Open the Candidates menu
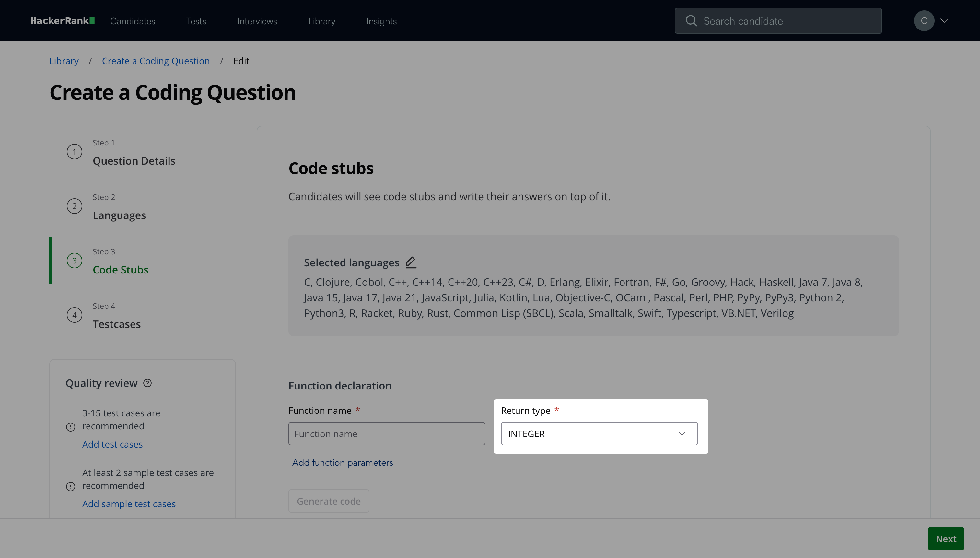The image size is (980, 558). point(133,21)
